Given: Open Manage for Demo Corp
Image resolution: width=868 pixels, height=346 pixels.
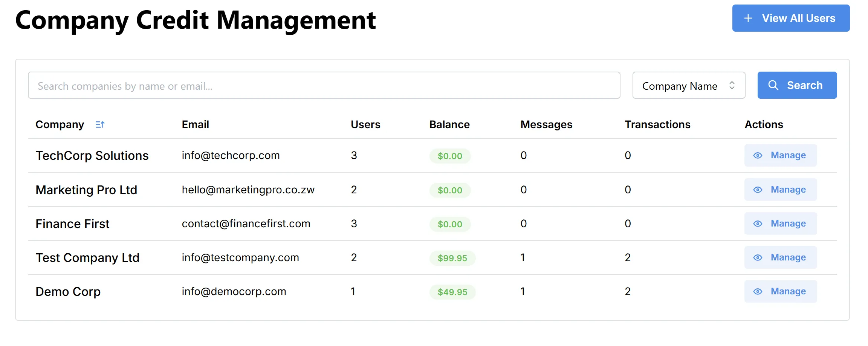Looking at the screenshot, I should [780, 291].
